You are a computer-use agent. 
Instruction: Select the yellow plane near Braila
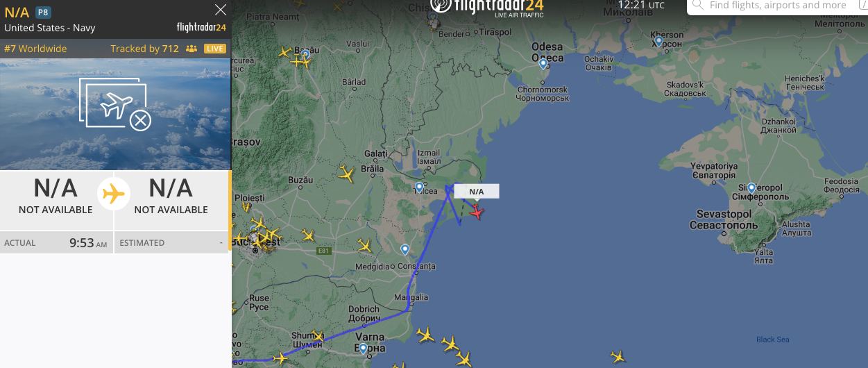click(347, 174)
